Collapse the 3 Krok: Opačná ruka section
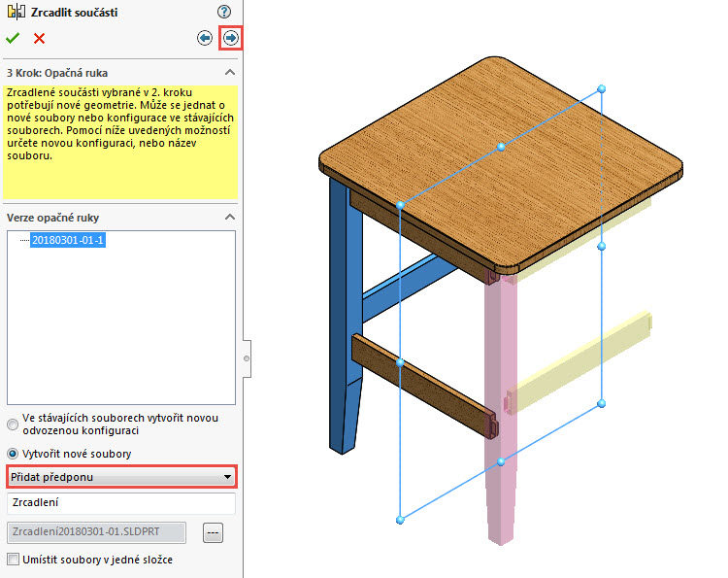 click(x=230, y=73)
